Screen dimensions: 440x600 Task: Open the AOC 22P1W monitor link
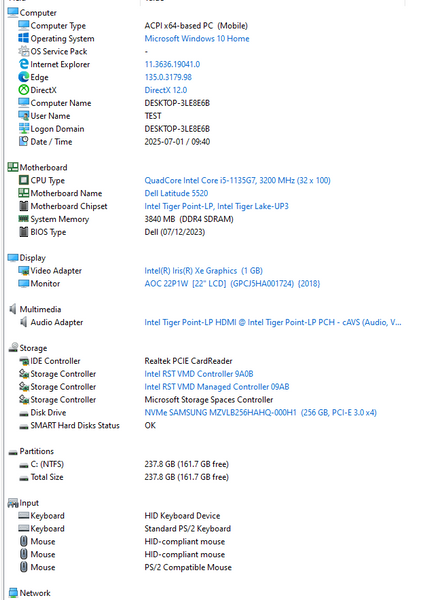coord(232,284)
